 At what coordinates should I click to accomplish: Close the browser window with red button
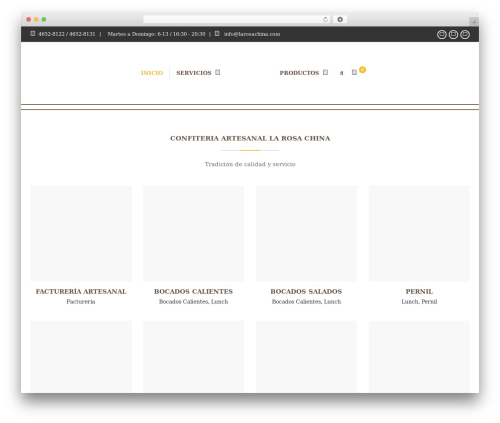click(x=29, y=19)
